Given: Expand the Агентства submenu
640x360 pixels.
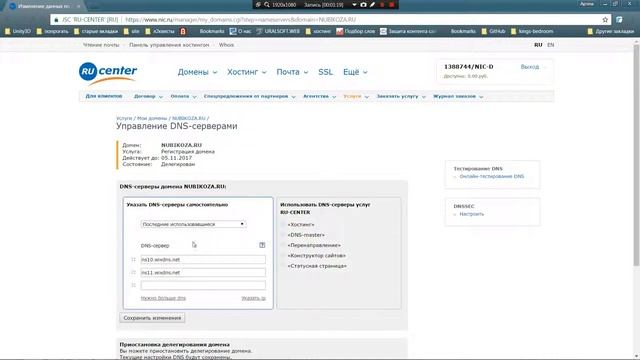Looking at the screenshot, I should [319, 96].
